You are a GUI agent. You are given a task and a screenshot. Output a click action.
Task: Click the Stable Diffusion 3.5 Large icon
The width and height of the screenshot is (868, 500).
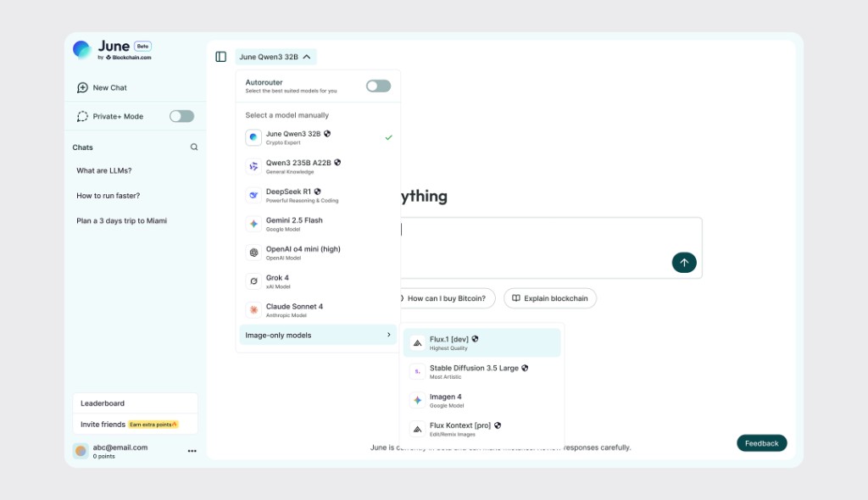pyautogui.click(x=417, y=371)
